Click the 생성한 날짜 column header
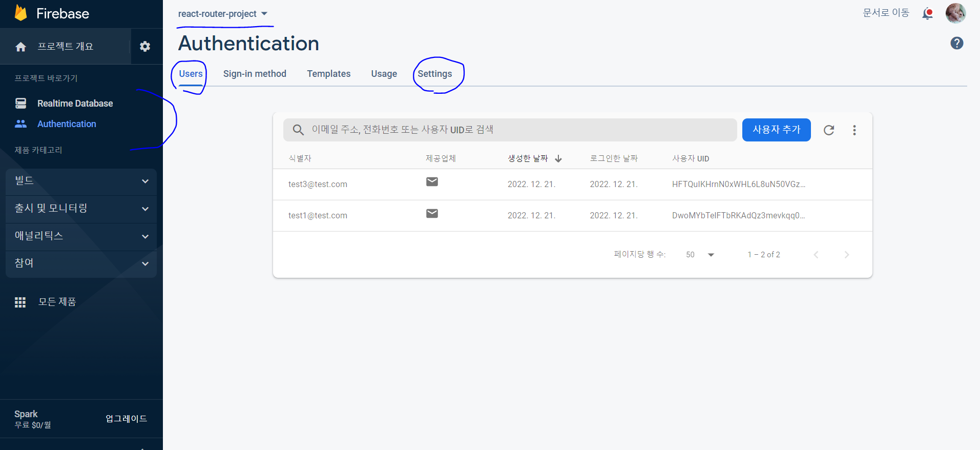Image resolution: width=980 pixels, height=450 pixels. pyautogui.click(x=528, y=158)
